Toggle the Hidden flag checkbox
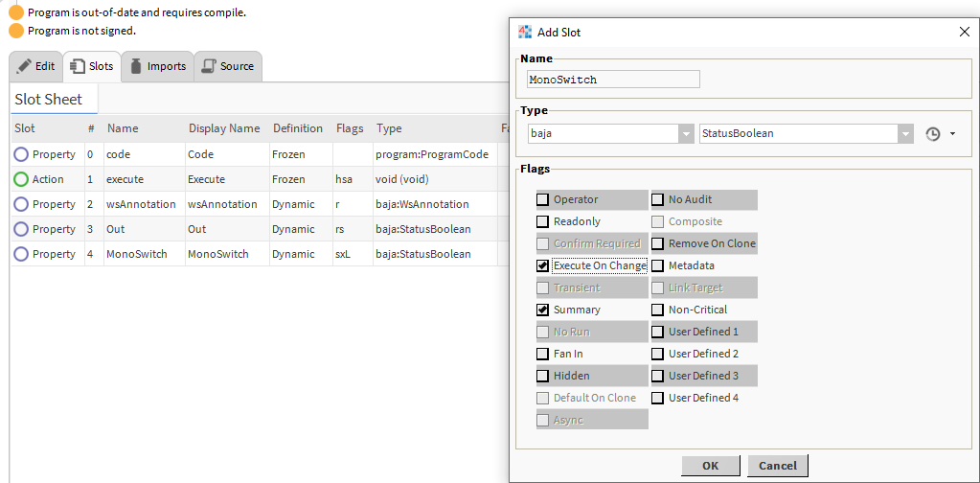 [543, 376]
